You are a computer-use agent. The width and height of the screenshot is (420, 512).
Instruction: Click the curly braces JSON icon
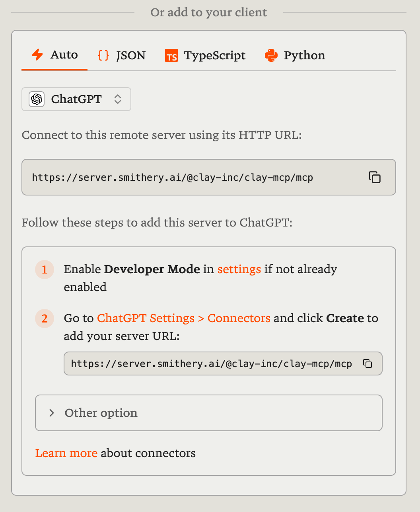(x=103, y=55)
